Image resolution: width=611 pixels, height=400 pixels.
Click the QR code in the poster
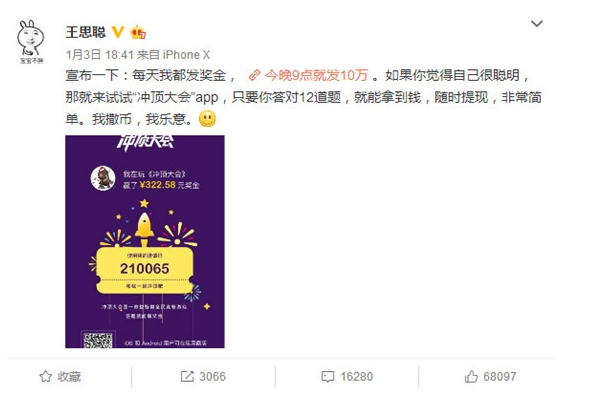[x=98, y=340]
